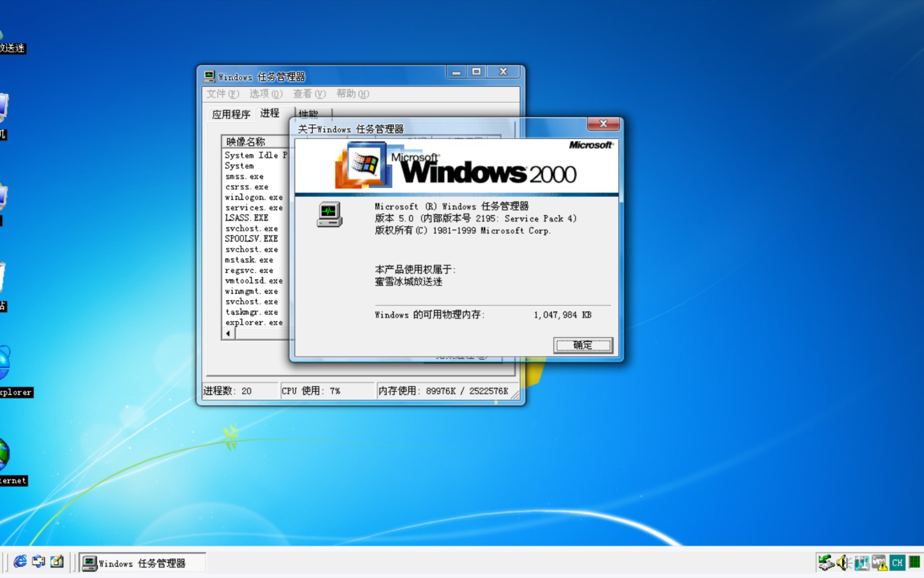Viewport: 924px width, 578px height.
Task: Click the network tray icon with warning sign
Action: (879, 562)
